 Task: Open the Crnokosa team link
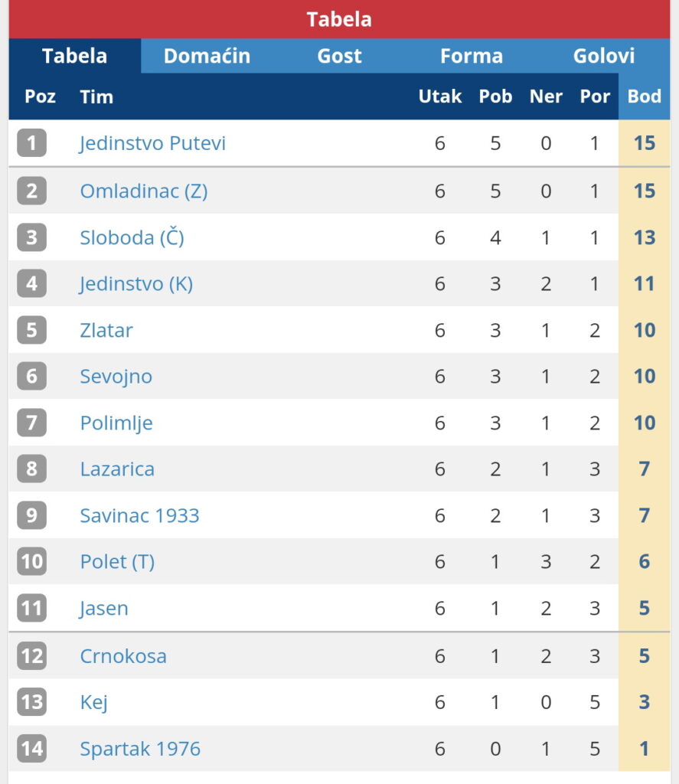123,656
